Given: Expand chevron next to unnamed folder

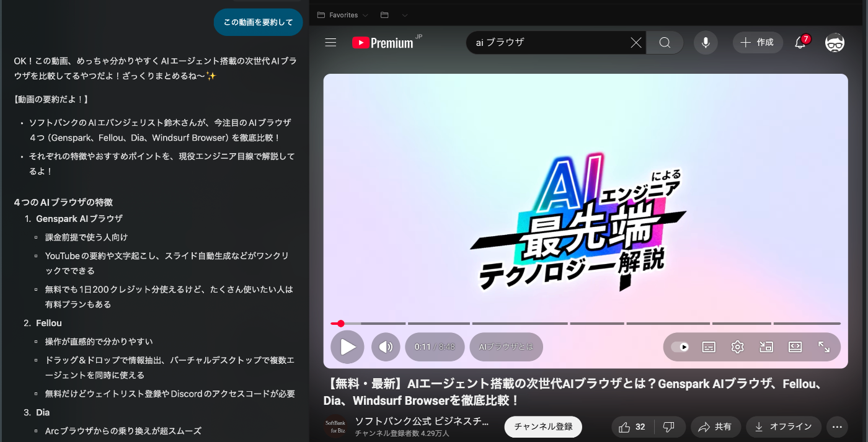Looking at the screenshot, I should pos(405,15).
